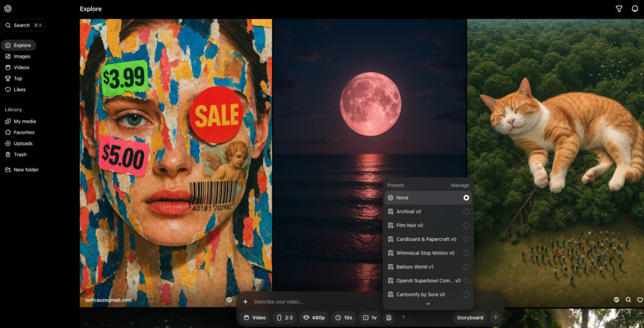
Task: Open Videos section in sidebar
Action: click(18, 67)
